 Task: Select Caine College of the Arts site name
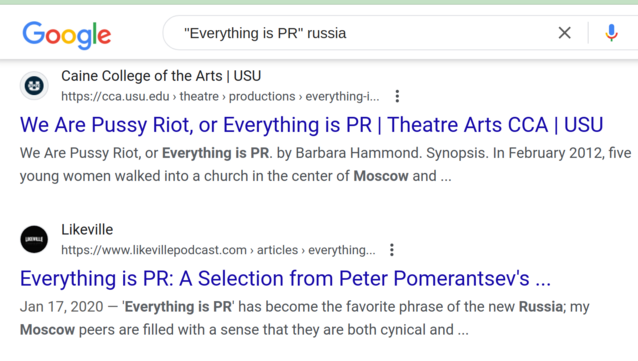coord(161,76)
